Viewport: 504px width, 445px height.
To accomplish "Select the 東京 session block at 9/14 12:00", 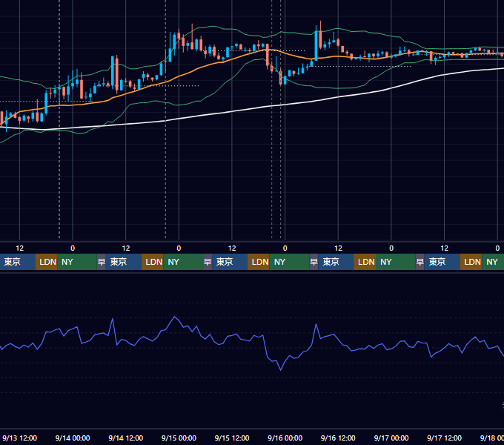I will (x=124, y=262).
